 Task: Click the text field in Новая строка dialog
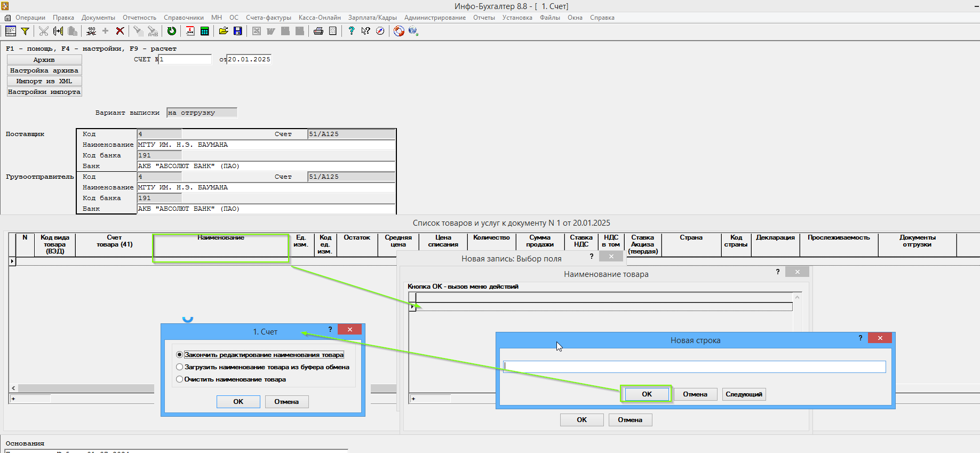[695, 367]
